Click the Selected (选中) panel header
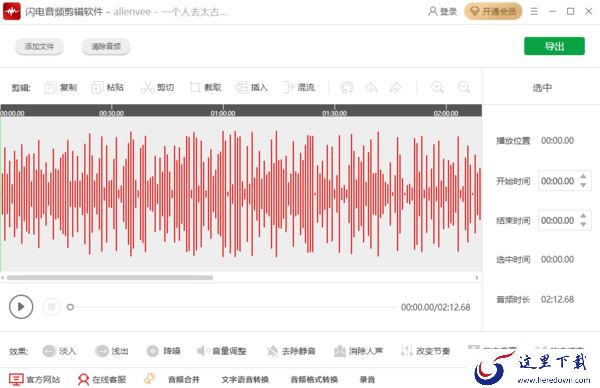 click(542, 88)
